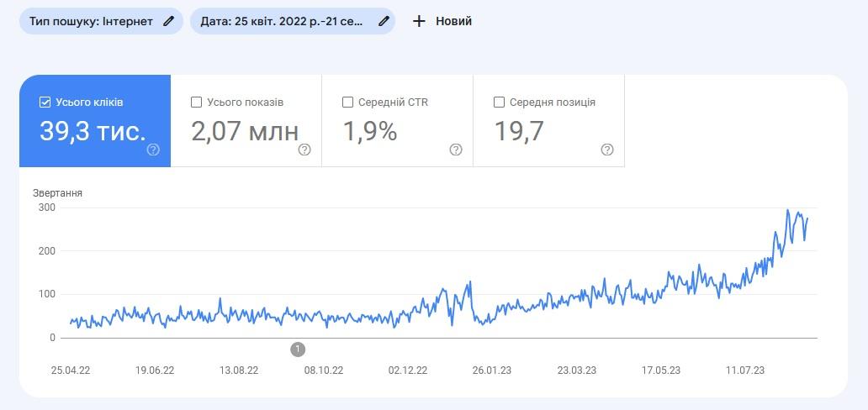Open help icon on Середня позиція card

[607, 150]
